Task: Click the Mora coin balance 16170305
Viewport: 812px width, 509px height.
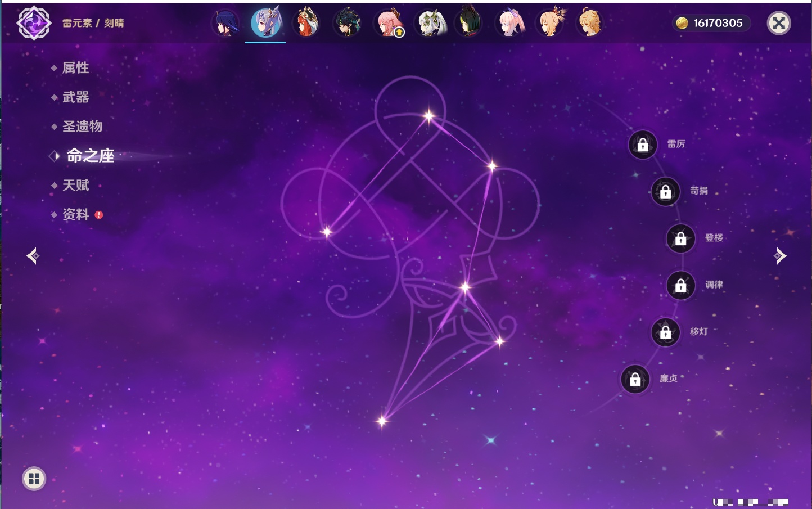Action: tap(711, 23)
